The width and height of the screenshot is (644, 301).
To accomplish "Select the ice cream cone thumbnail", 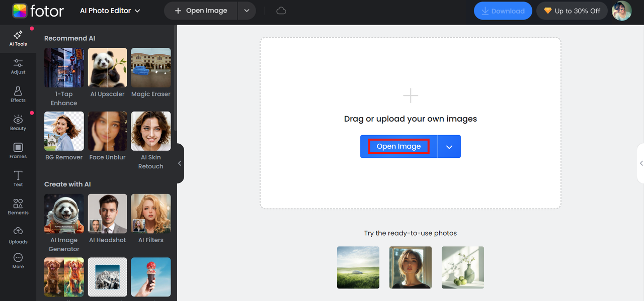I will tap(151, 277).
